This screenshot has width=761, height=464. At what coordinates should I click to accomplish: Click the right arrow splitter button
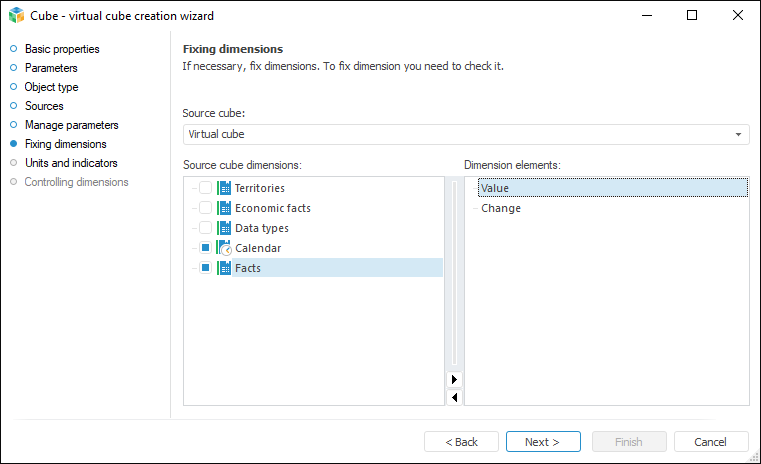[454, 380]
